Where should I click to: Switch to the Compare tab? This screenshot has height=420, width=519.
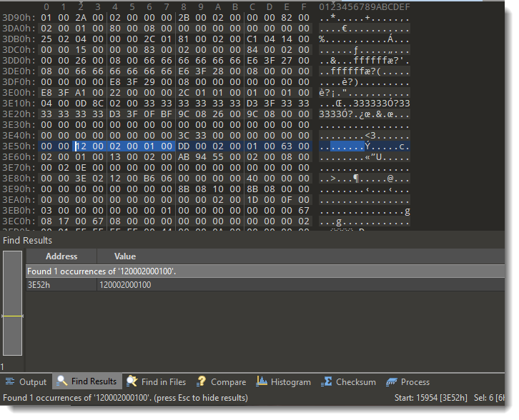tap(221, 382)
